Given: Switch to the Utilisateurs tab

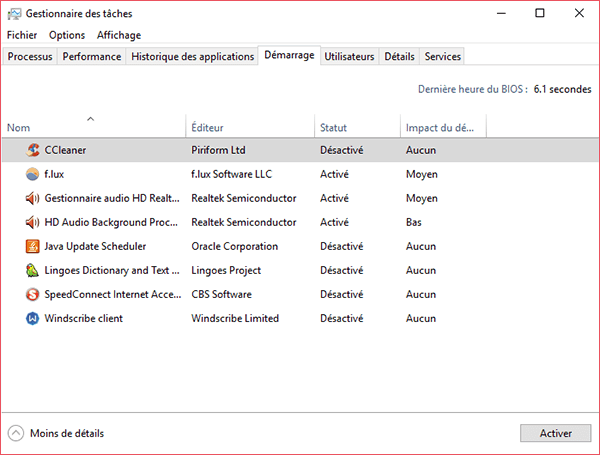Looking at the screenshot, I should point(349,57).
